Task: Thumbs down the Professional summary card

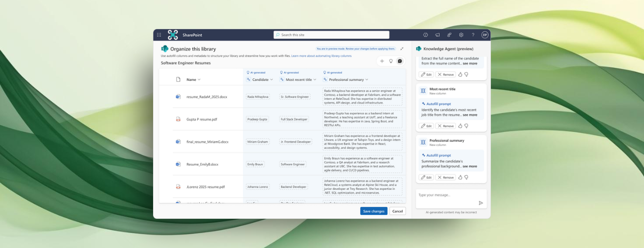Action: pyautogui.click(x=466, y=177)
